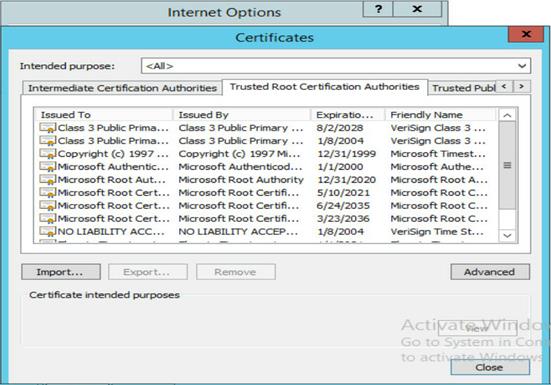Switch to Intermediate Certification Authorities tab
The image size is (551, 385).
pos(122,88)
